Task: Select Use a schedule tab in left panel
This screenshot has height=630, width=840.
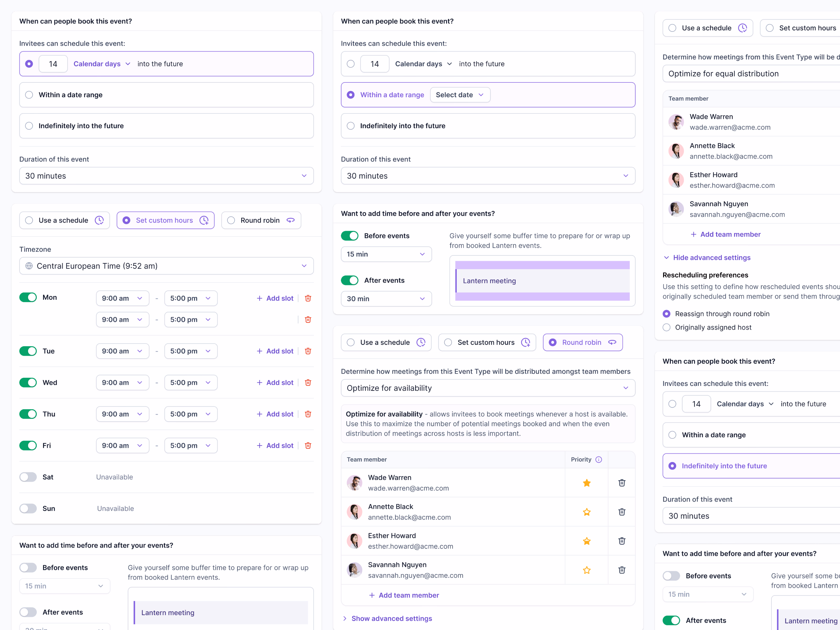Action: [65, 220]
